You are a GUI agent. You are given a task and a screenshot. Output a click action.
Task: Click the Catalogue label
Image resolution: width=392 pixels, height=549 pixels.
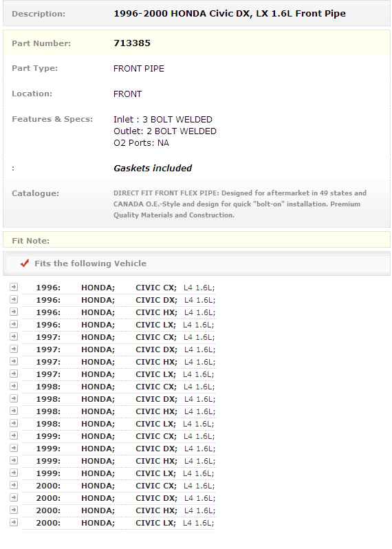click(x=35, y=193)
